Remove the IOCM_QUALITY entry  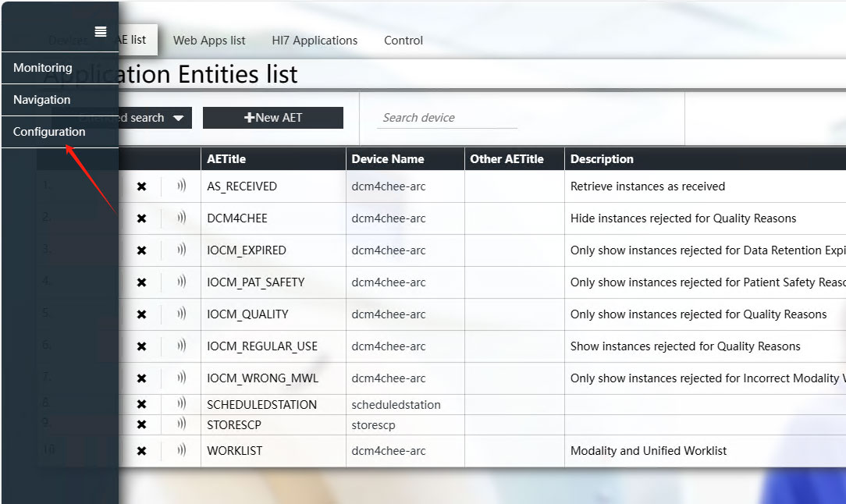(x=141, y=314)
